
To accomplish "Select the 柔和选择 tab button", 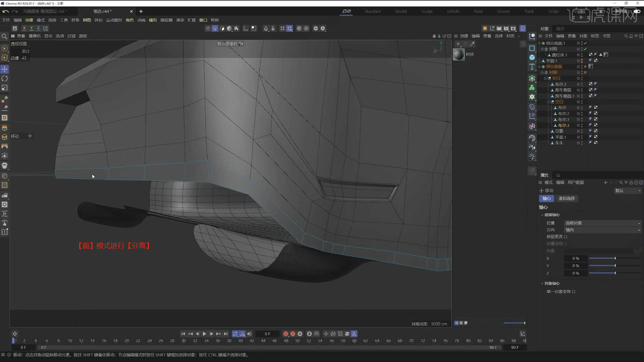I will click(567, 198).
